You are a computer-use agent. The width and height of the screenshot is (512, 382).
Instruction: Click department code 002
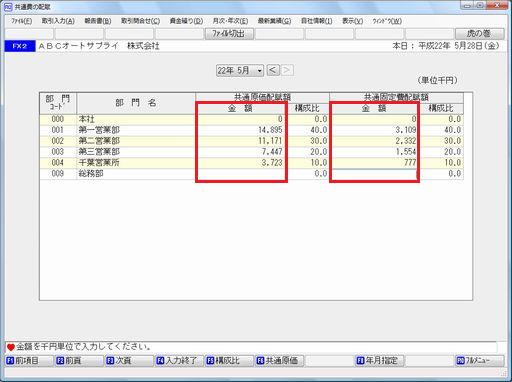point(58,141)
